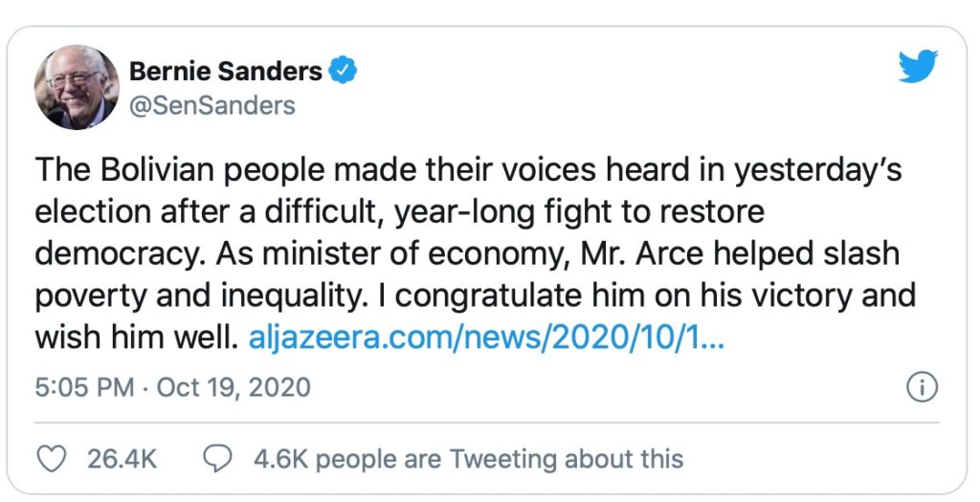Viewport: 980px width, 502px height.
Task: Click the 26.4K likes count
Action: [x=122, y=458]
